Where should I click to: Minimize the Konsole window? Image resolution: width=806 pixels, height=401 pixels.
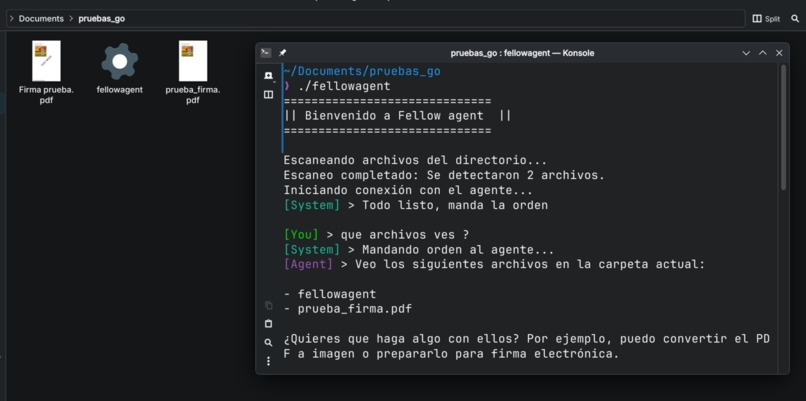click(746, 53)
